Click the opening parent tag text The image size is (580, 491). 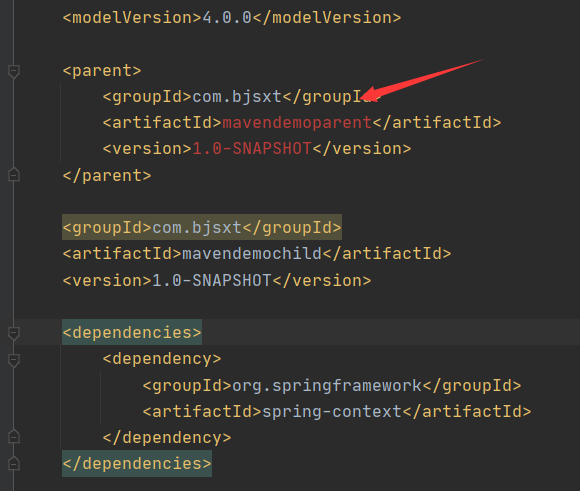point(102,70)
